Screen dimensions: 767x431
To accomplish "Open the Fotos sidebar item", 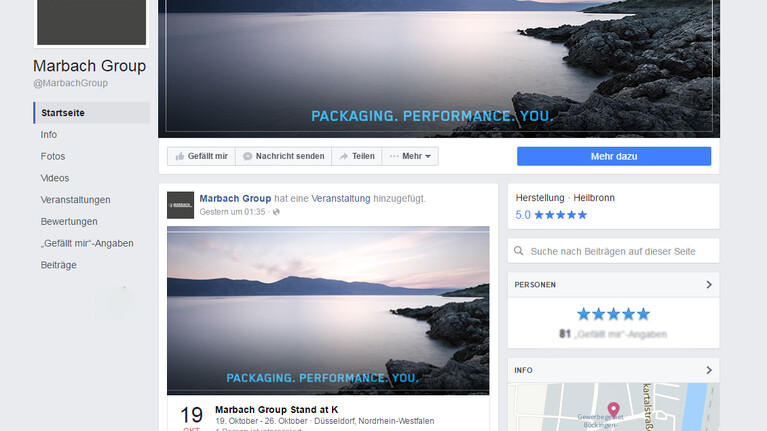I will point(53,156).
